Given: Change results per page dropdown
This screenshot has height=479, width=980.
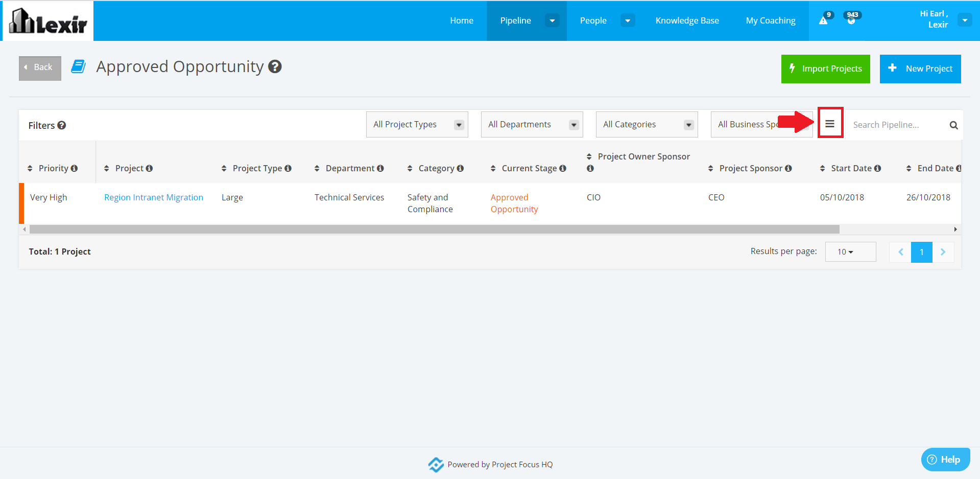Looking at the screenshot, I should coord(850,252).
